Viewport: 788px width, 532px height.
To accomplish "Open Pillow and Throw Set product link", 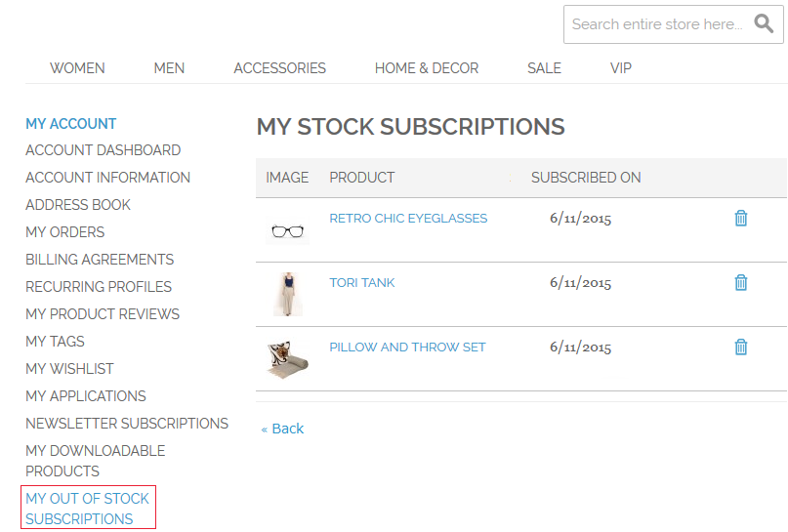I will coord(407,348).
